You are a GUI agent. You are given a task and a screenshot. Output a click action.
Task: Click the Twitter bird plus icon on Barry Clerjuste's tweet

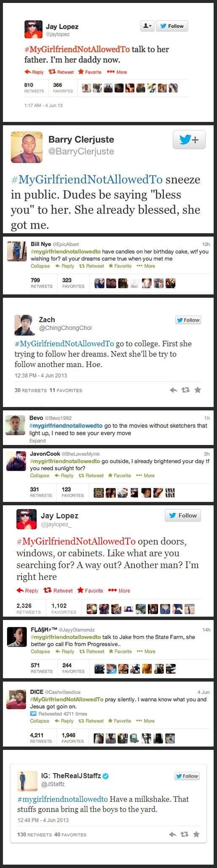(x=189, y=140)
